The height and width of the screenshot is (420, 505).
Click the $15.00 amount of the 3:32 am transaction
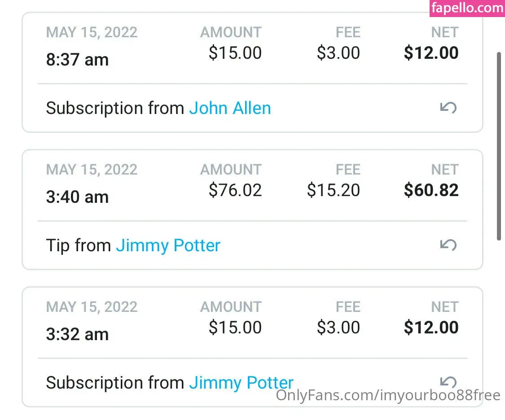coord(235,328)
